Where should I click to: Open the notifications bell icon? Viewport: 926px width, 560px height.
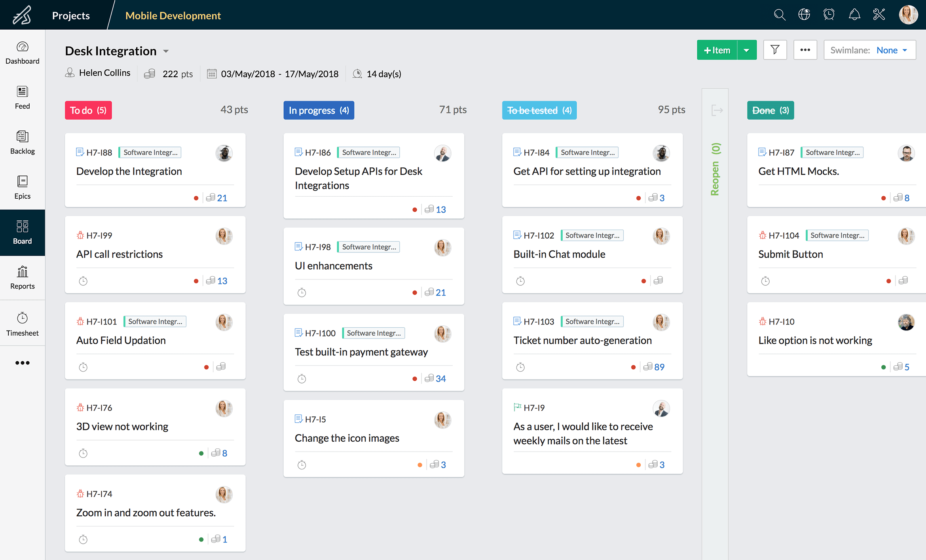854,14
